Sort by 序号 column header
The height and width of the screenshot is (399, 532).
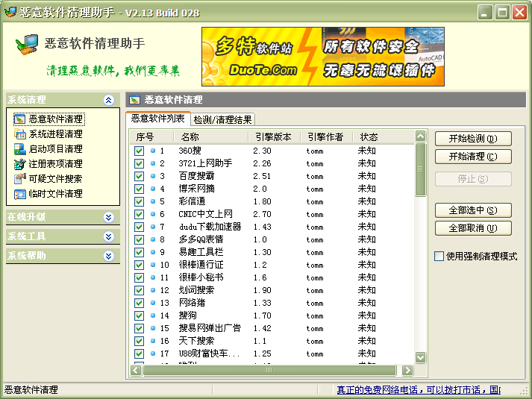coord(151,137)
